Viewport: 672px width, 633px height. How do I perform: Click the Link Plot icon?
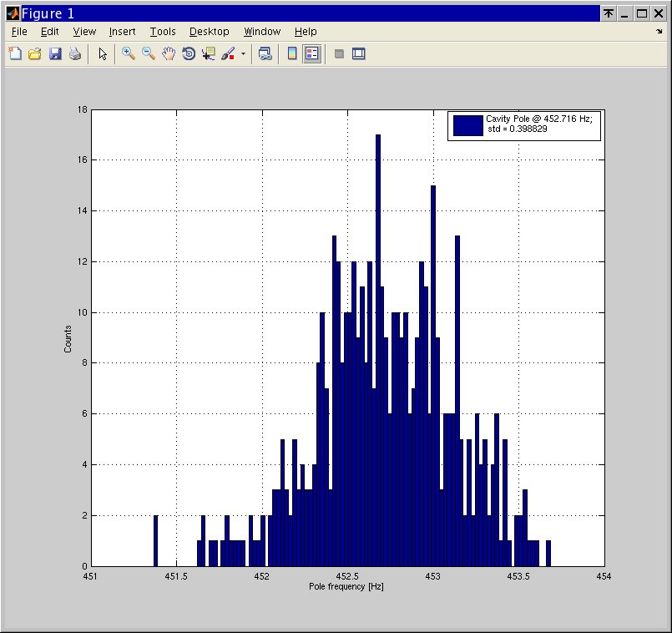click(x=265, y=53)
